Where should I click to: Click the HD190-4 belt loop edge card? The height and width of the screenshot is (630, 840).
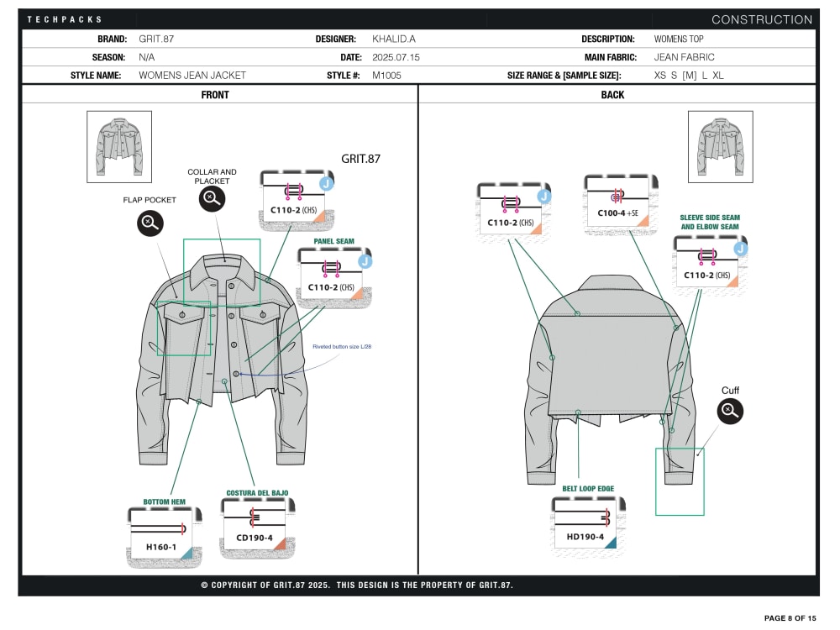point(588,527)
